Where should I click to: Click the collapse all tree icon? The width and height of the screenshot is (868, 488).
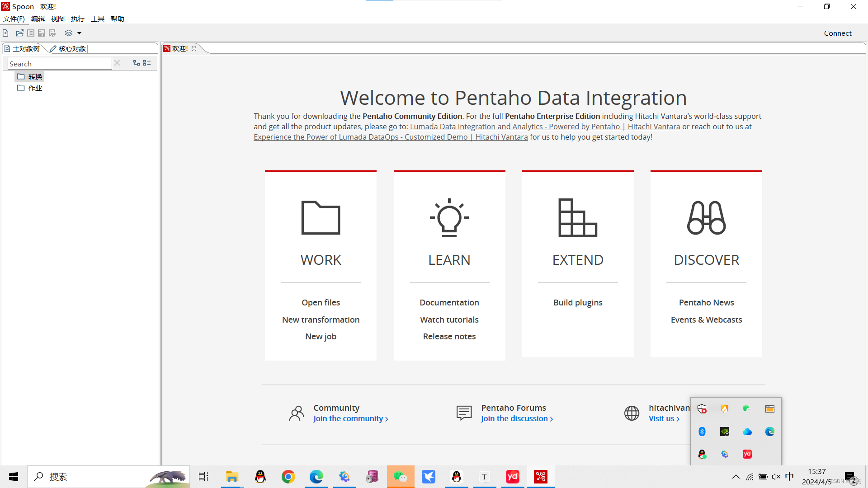pyautogui.click(x=147, y=63)
